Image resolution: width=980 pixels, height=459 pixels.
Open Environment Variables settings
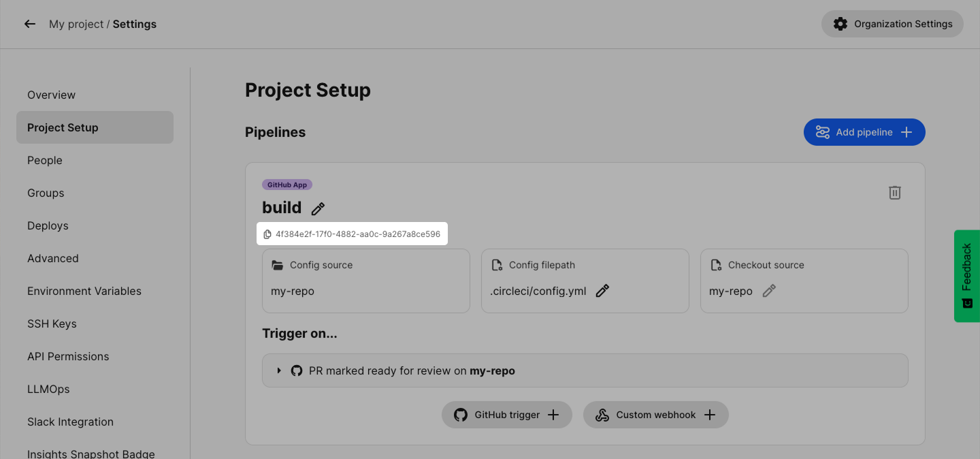click(84, 291)
